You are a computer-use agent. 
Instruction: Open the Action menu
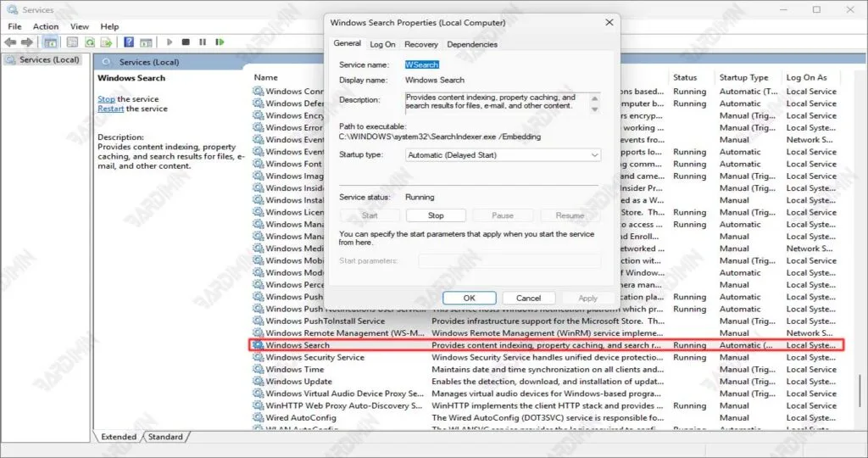(46, 26)
